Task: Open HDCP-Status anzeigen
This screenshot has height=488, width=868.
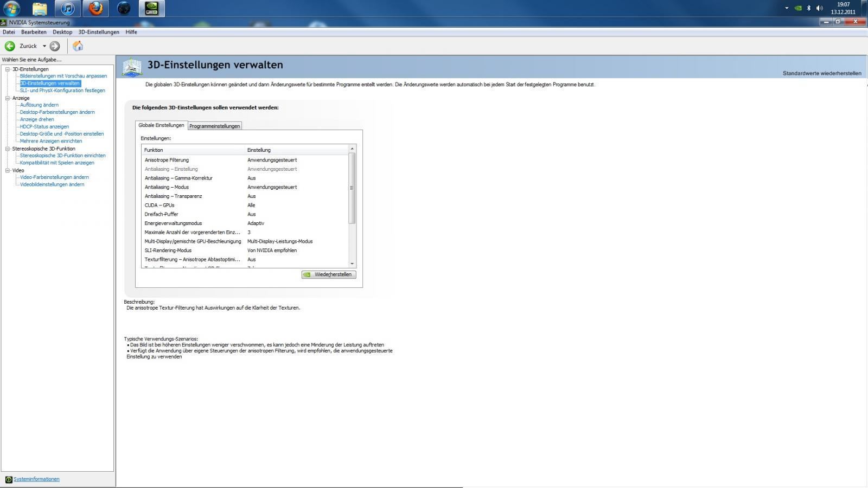Action: (x=44, y=127)
